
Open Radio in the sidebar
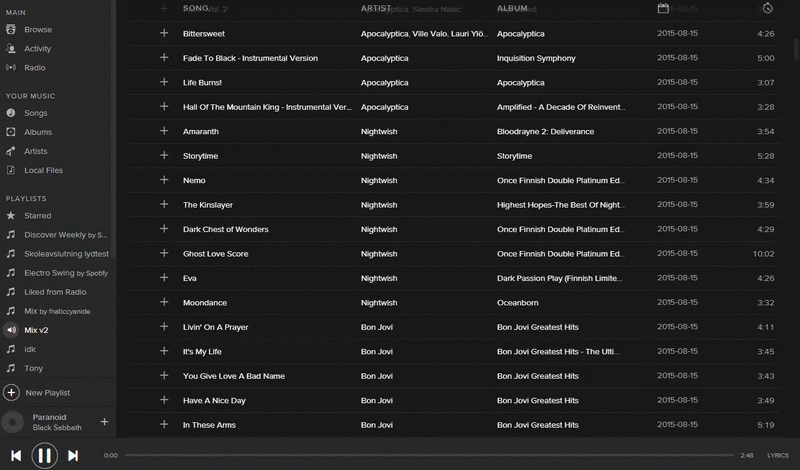pyautogui.click(x=35, y=67)
